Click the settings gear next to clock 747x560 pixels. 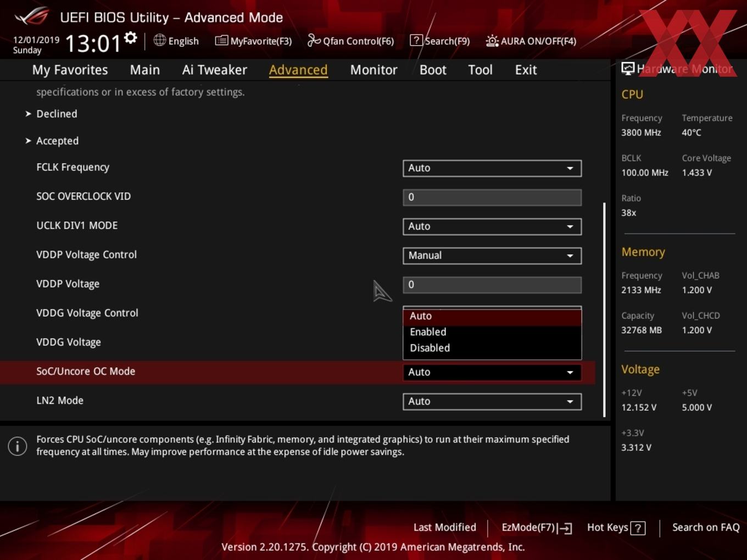click(x=131, y=38)
